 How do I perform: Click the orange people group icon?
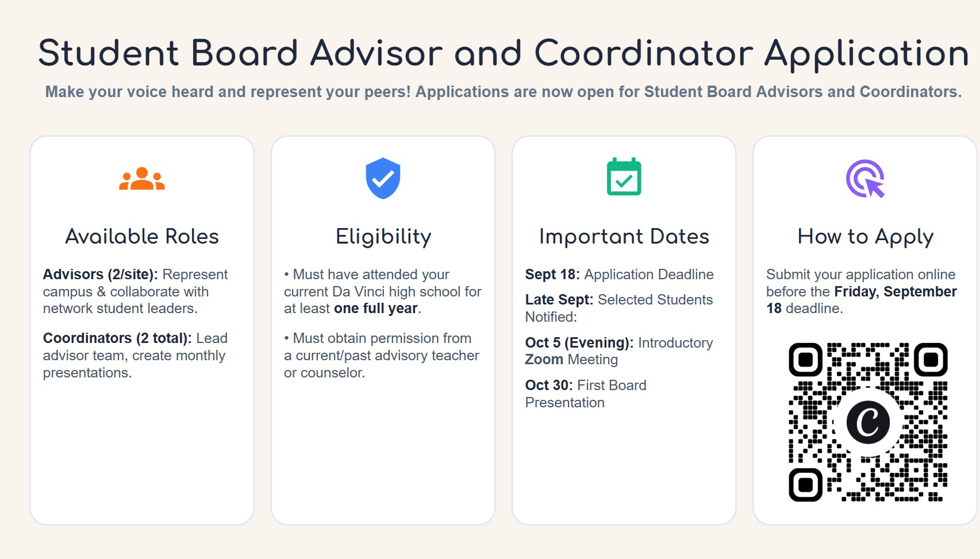tap(142, 179)
